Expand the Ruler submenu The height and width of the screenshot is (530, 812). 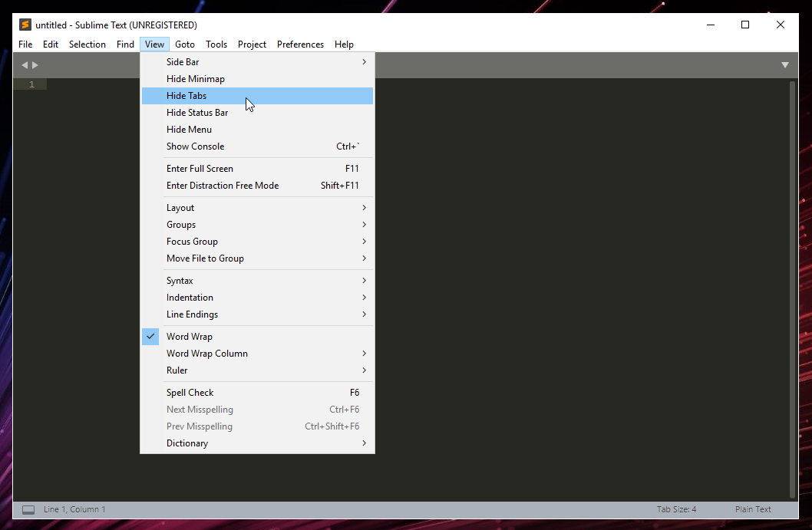click(x=257, y=370)
